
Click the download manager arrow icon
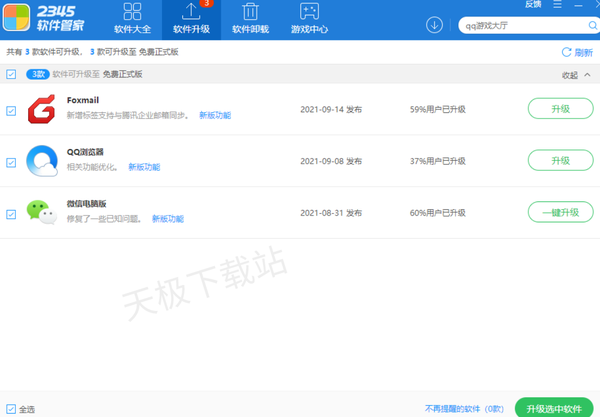[x=434, y=24]
